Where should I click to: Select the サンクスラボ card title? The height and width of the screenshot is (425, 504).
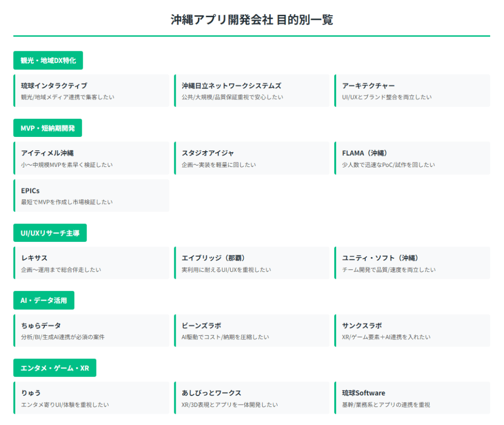coord(362,326)
